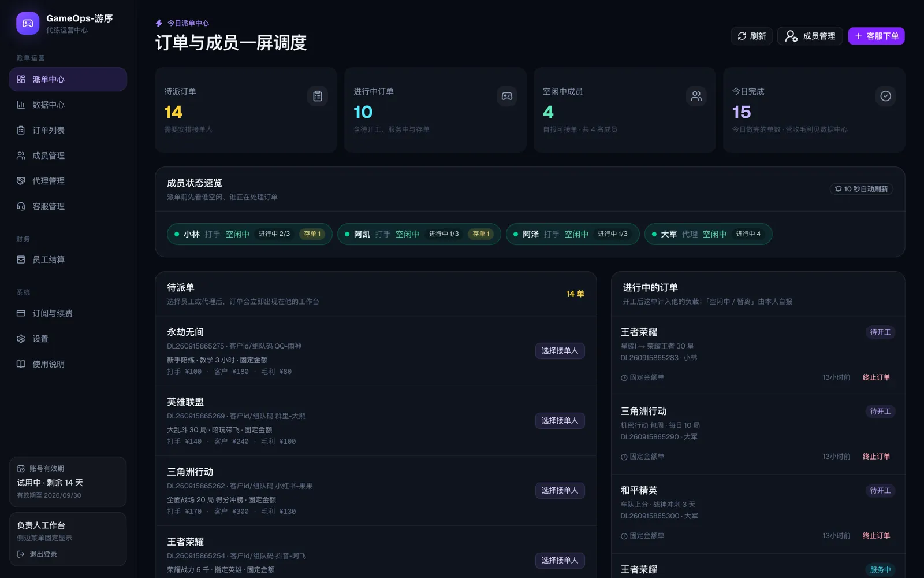Click people icon on 空闲中成员 card
This screenshot has height=578, width=924.
(x=696, y=96)
